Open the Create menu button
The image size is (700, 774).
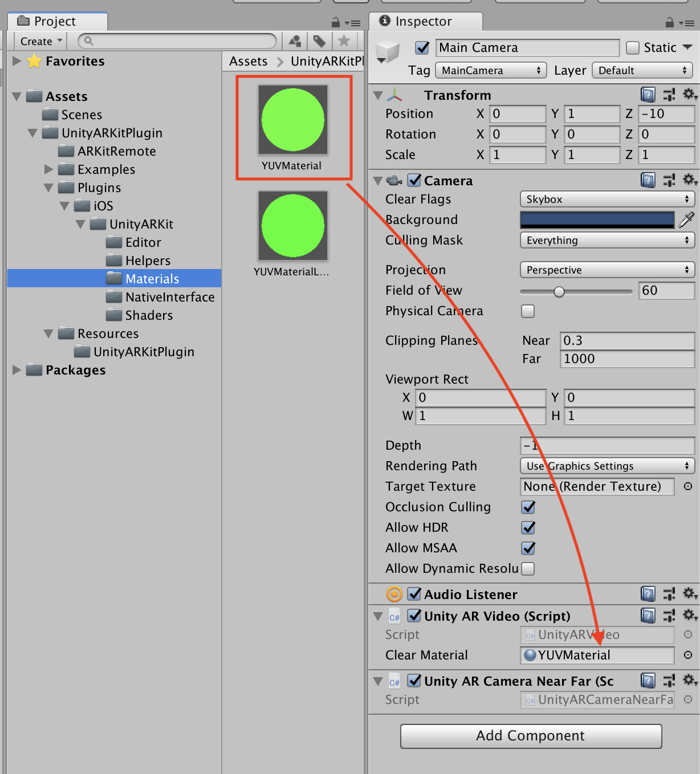(40, 42)
